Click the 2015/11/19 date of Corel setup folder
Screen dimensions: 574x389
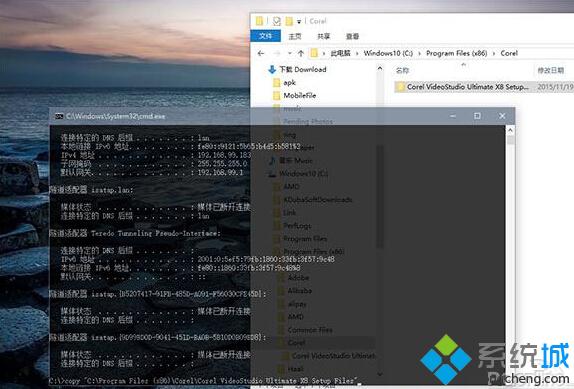click(555, 87)
